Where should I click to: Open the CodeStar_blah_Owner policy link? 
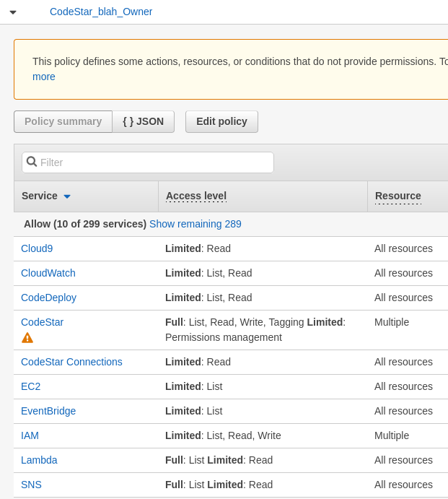coord(101,12)
